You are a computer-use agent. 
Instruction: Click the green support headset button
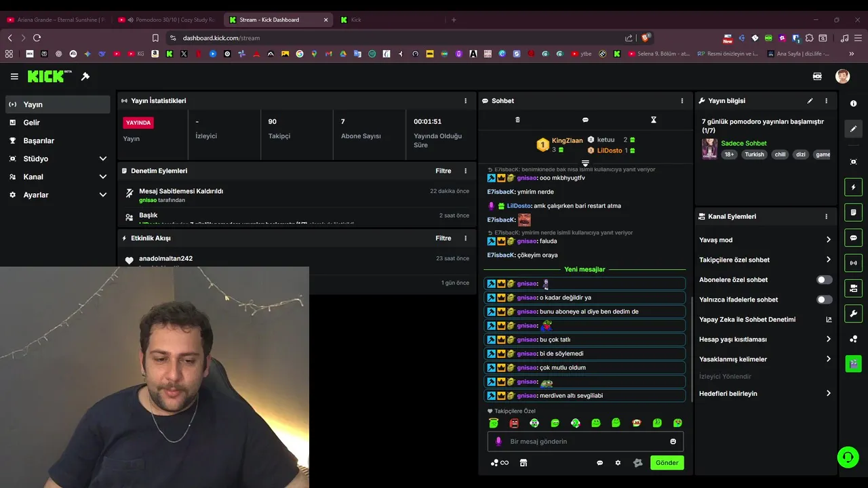pyautogui.click(x=848, y=457)
